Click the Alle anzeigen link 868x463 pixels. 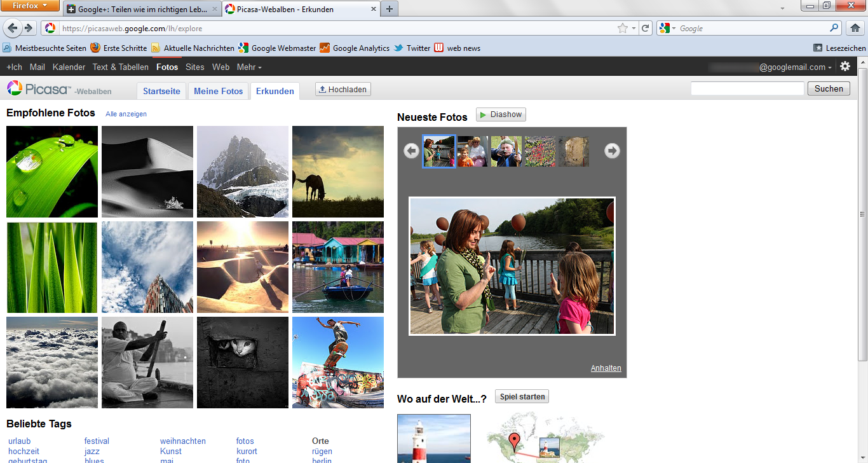(x=126, y=114)
